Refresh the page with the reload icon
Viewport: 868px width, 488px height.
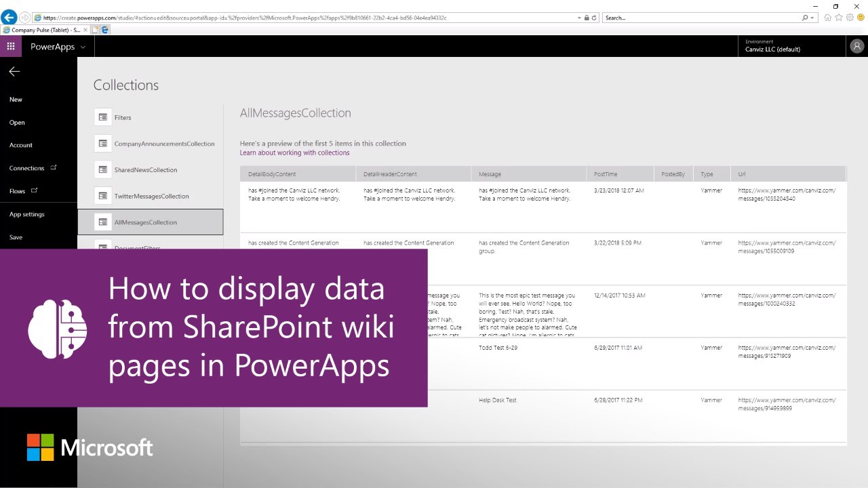[x=594, y=18]
